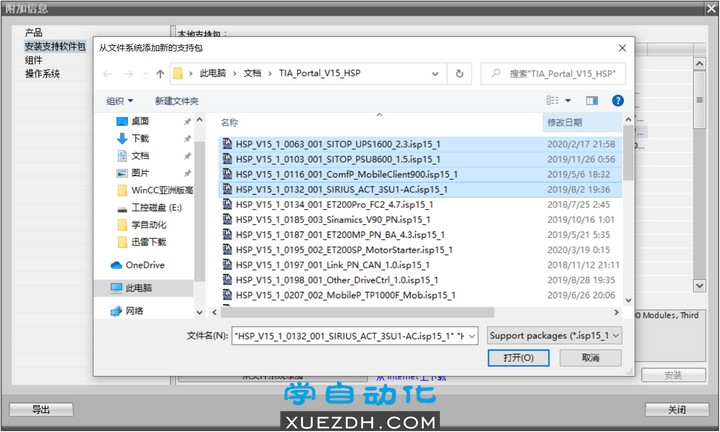This screenshot has height=432, width=720.
Task: Navigate up one folder level
Action: [x=160, y=74]
